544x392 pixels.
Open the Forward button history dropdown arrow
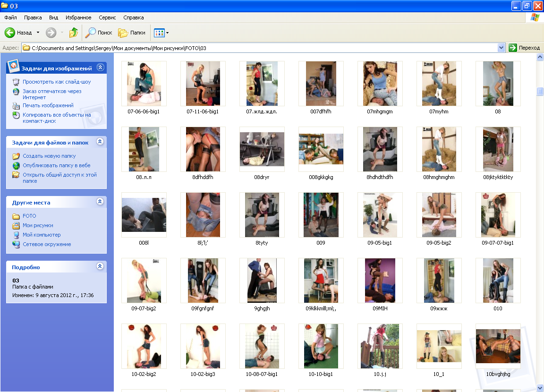pyautogui.click(x=62, y=33)
